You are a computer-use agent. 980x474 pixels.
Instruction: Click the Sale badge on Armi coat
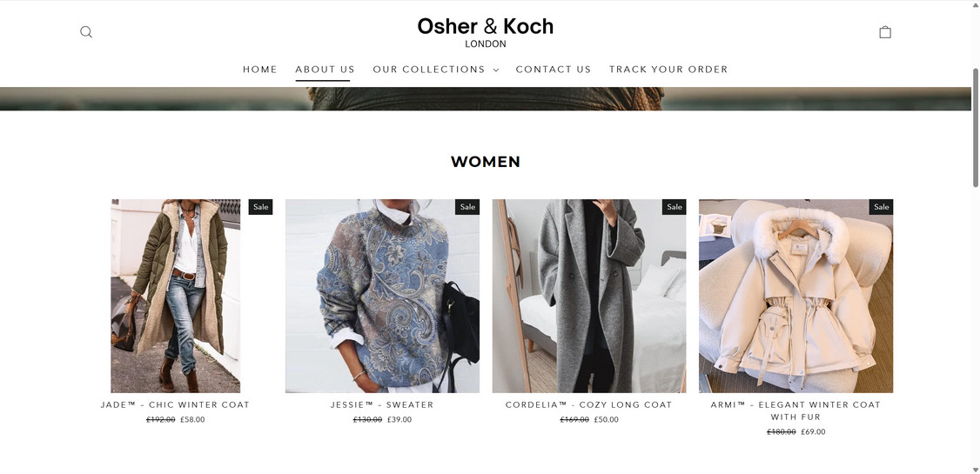(x=882, y=207)
